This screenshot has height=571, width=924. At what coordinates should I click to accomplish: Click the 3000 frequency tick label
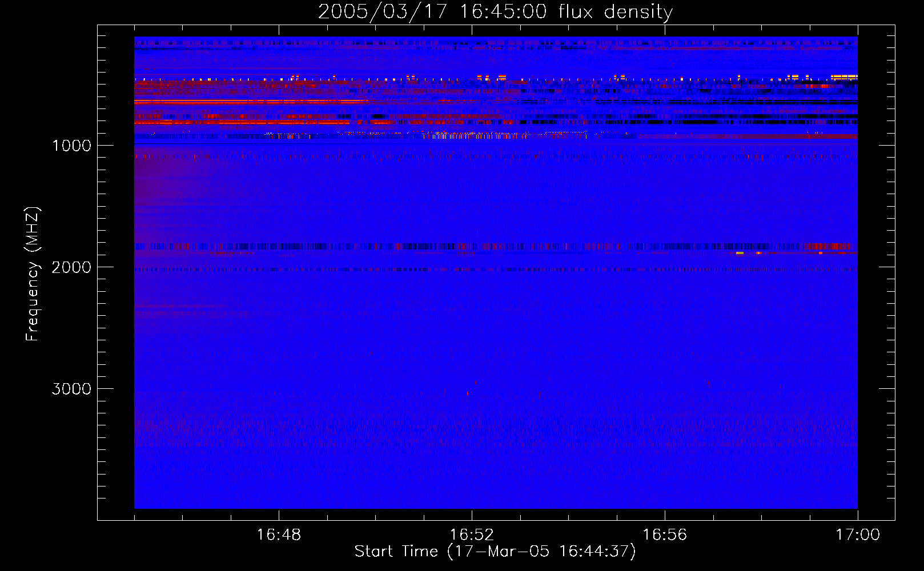pos(71,389)
